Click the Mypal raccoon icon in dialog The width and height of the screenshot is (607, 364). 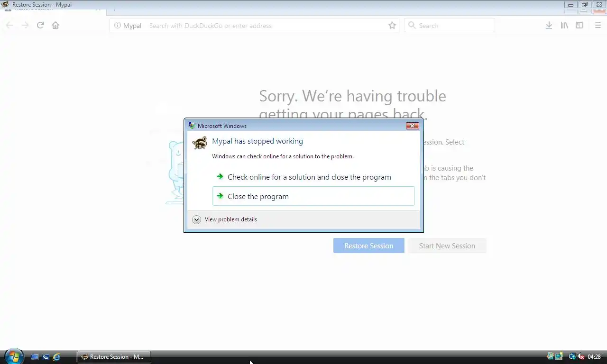pos(200,143)
